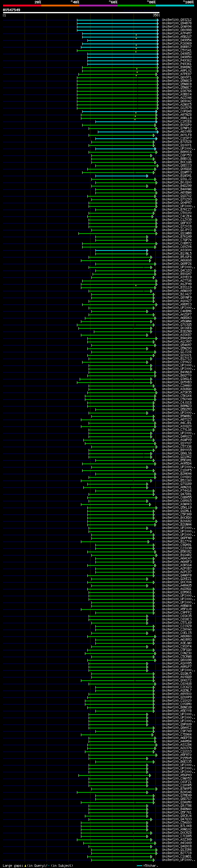This screenshot has height=868, width=197.
Task: Click the 'Large gaps' legend text
Action: pos(13,865)
